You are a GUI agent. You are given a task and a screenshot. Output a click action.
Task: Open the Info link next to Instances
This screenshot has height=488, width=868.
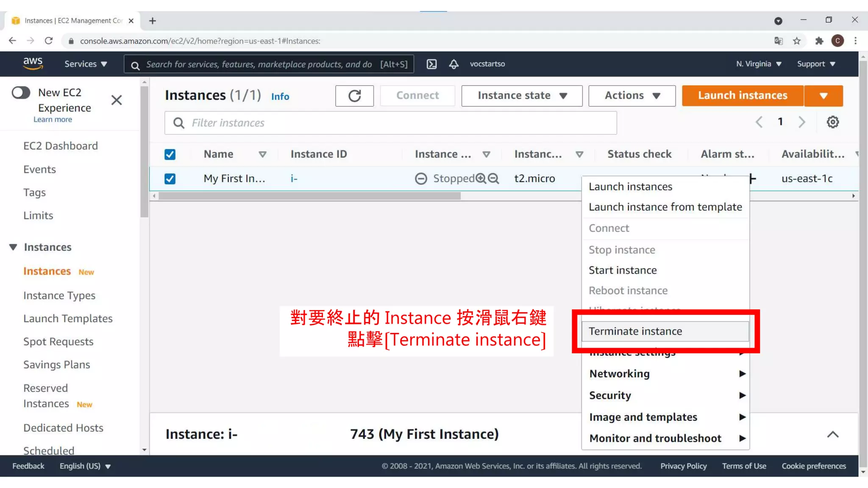[x=280, y=97]
